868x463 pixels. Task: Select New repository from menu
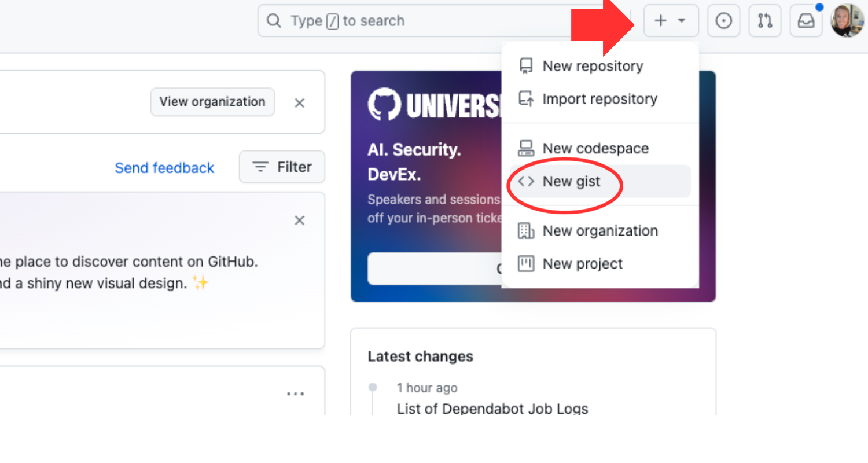point(593,66)
